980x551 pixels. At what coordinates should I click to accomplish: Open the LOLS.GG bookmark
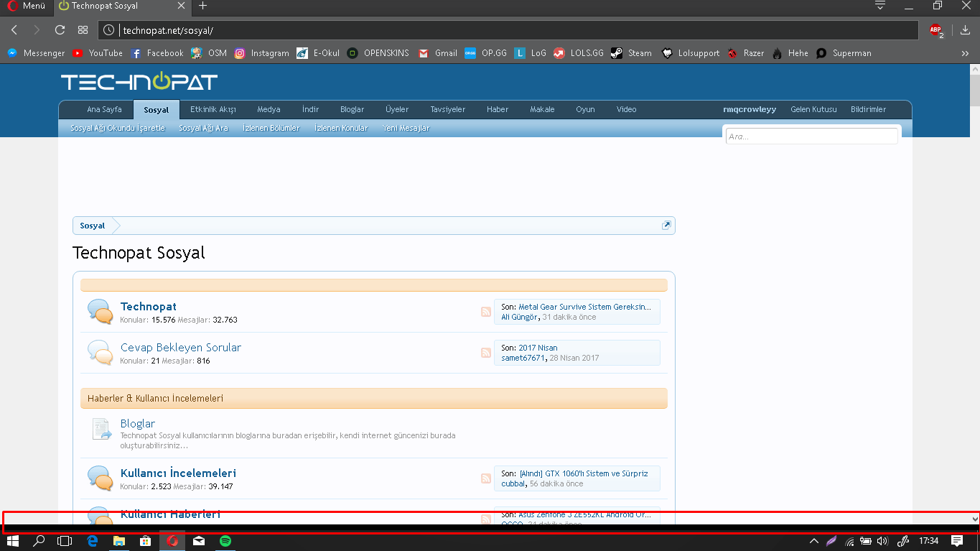pyautogui.click(x=578, y=53)
